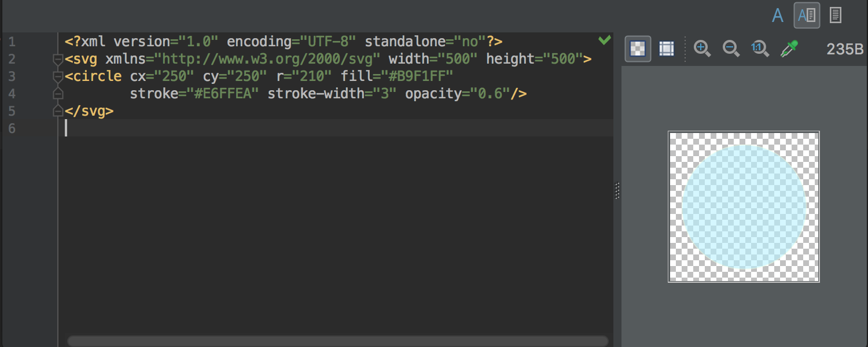This screenshot has height=347, width=868.
Task: Show editor only using the A icon
Action: 778,15
